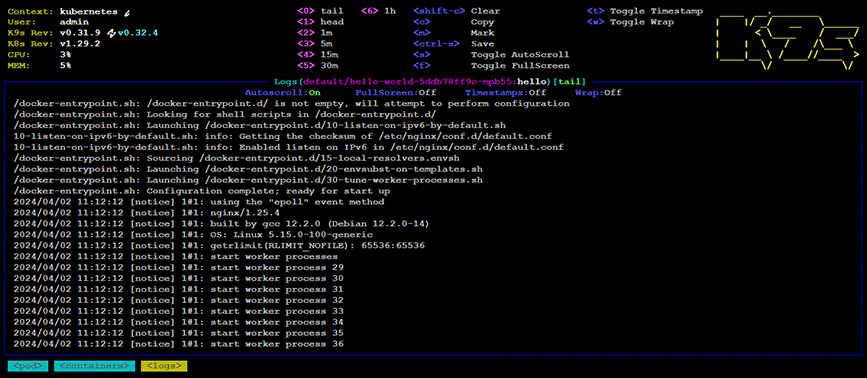
Task: Click line 'Enabled listen on IPv6'
Action: point(289,147)
